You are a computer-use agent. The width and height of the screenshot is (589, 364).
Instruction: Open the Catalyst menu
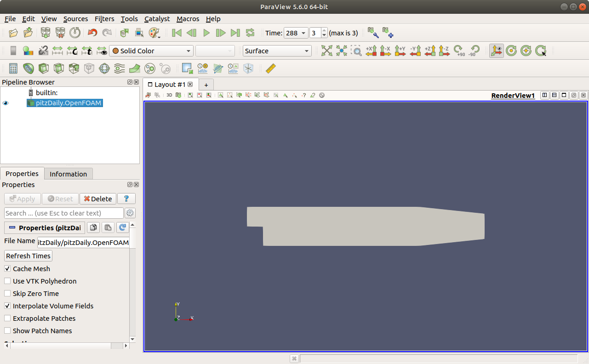click(157, 19)
